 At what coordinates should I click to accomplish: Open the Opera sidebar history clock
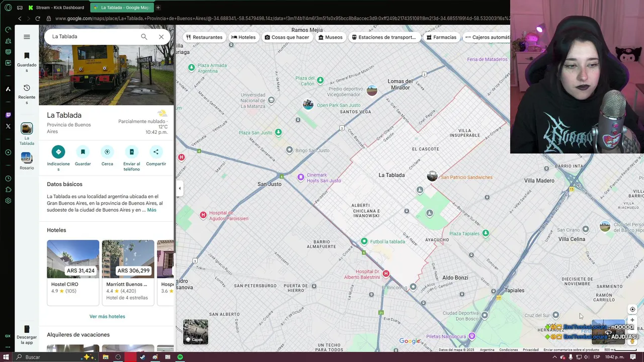(x=8, y=178)
